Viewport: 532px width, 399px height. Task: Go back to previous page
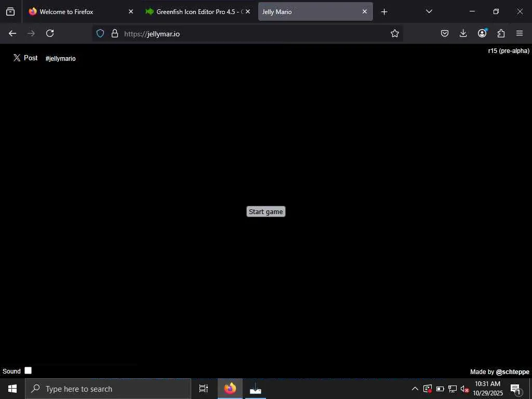[x=12, y=33]
